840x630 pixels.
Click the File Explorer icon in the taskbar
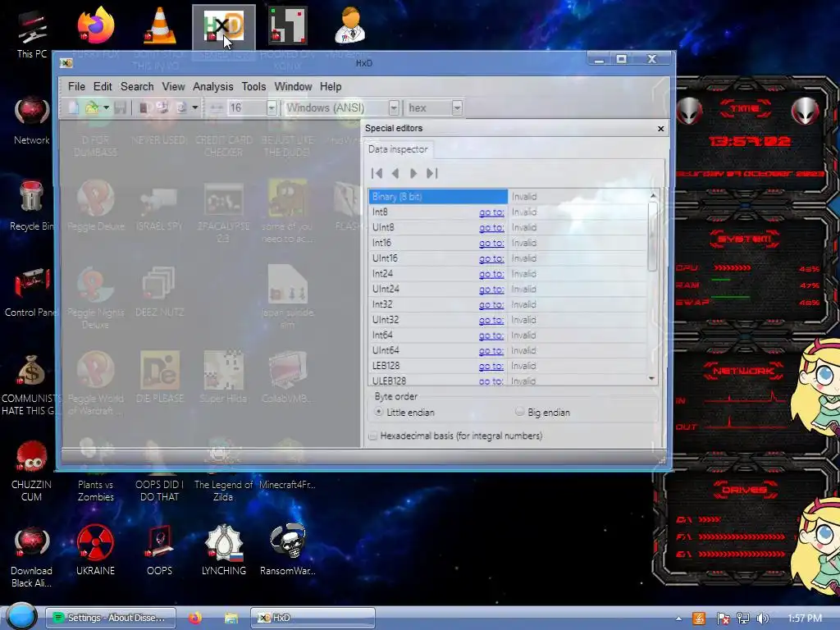[x=231, y=618]
